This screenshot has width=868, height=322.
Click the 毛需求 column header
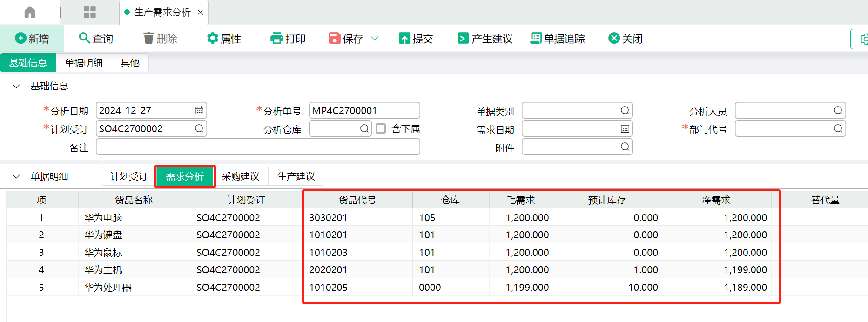(x=521, y=200)
